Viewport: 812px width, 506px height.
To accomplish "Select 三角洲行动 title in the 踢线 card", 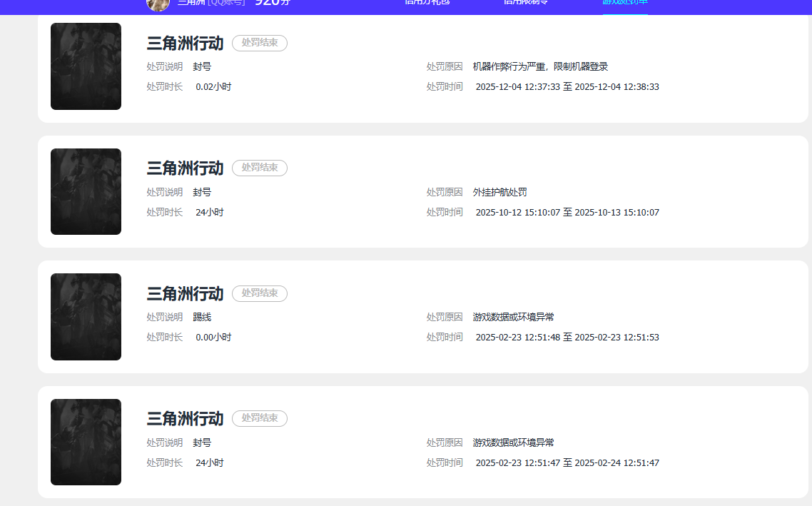I will 185,293.
